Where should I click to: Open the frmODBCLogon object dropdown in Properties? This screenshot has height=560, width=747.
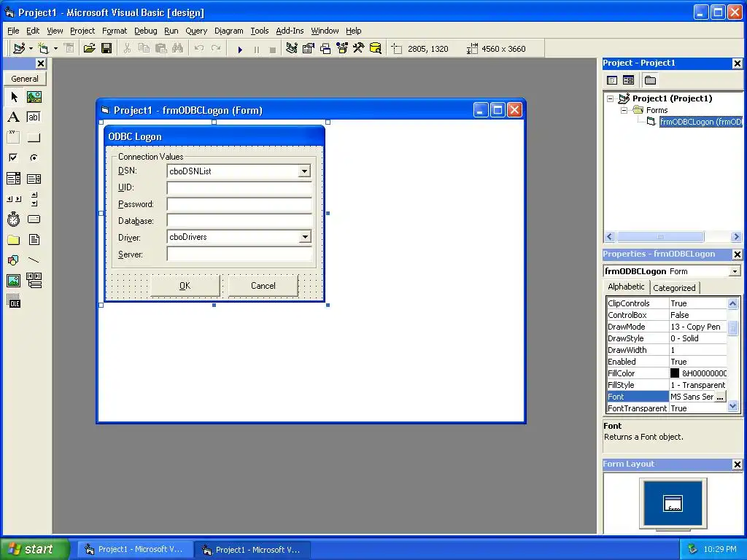(x=735, y=271)
